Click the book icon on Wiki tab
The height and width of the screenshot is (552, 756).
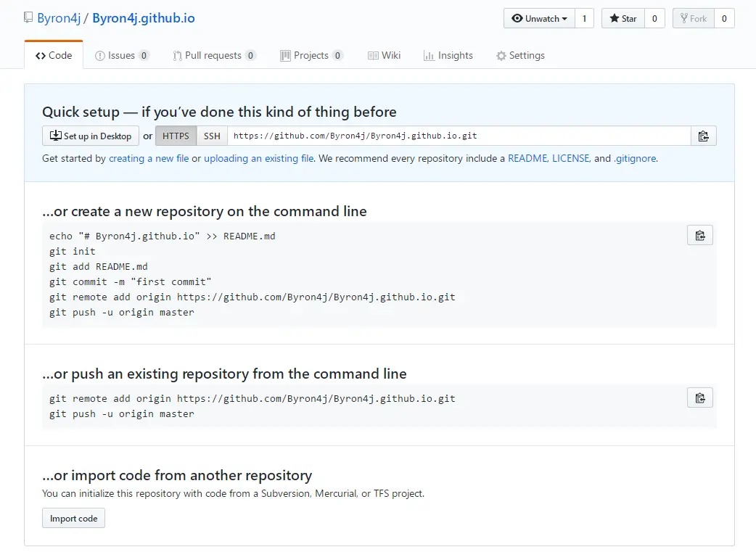(x=373, y=56)
